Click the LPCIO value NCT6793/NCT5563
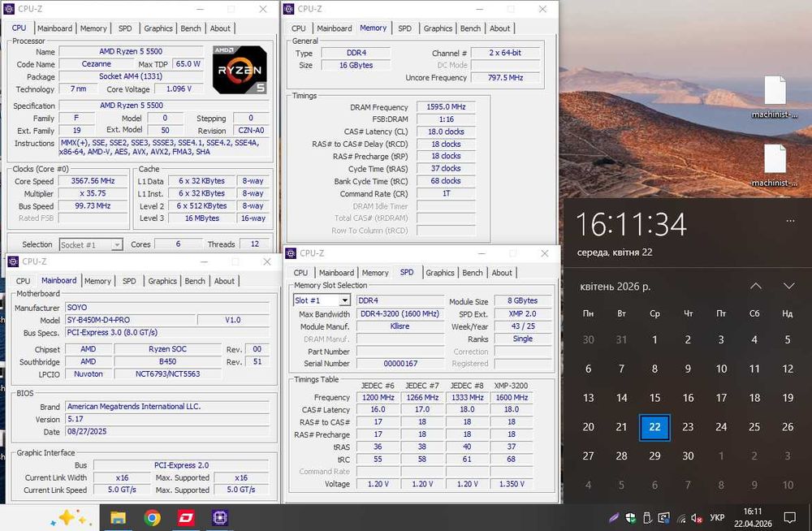Viewport: 812px width, 531px height. [x=168, y=373]
